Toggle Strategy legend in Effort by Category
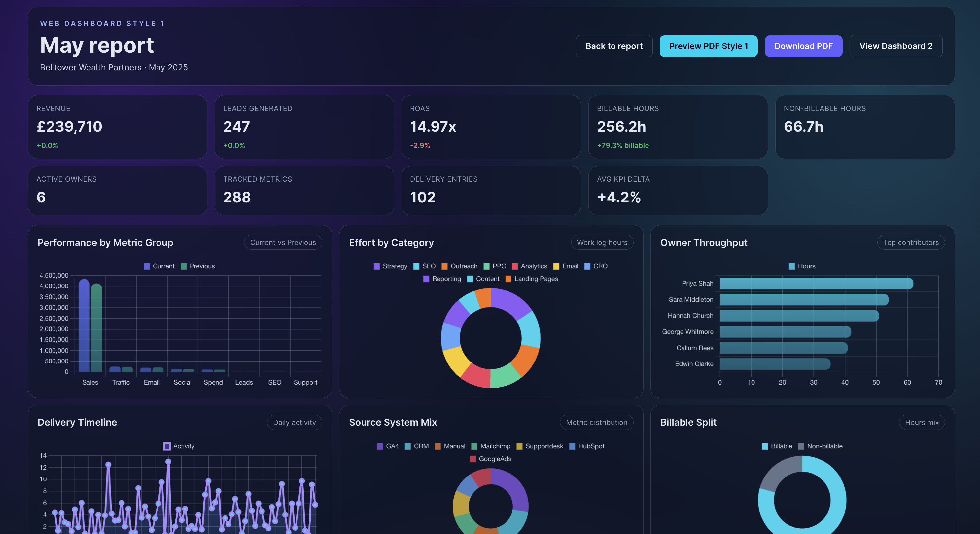 tap(376, 266)
